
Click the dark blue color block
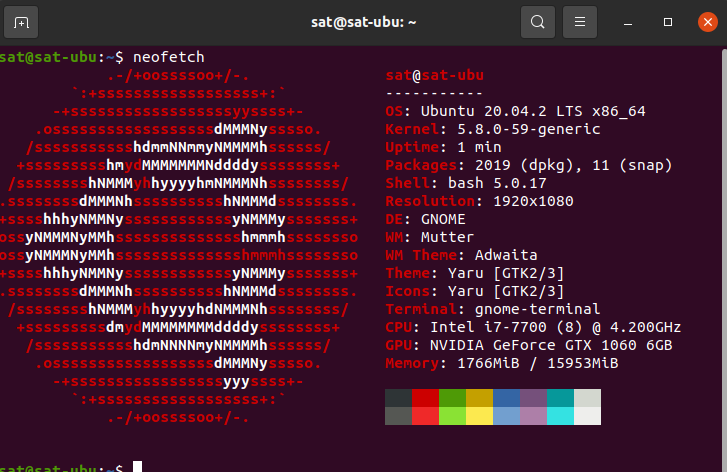506,398
